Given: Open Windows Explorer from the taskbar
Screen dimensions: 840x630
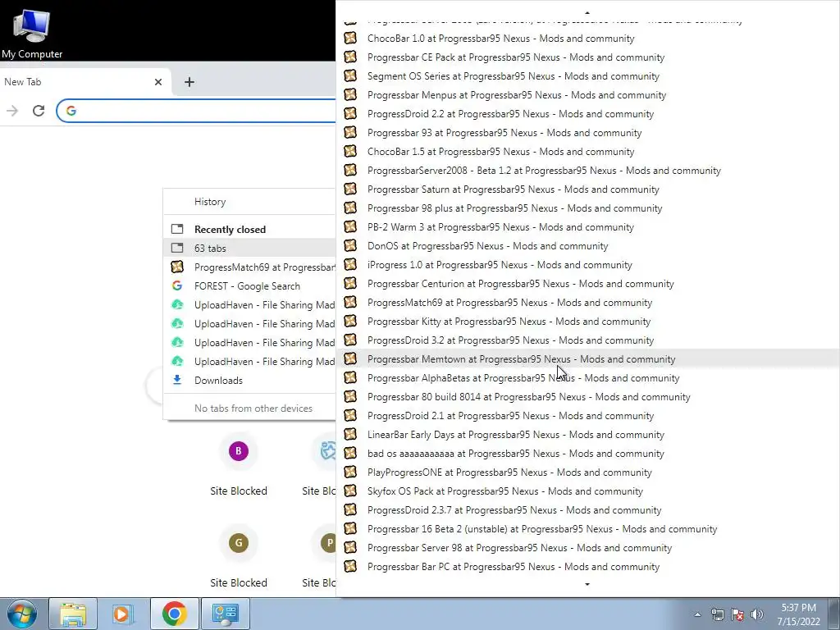Looking at the screenshot, I should pyautogui.click(x=73, y=614).
